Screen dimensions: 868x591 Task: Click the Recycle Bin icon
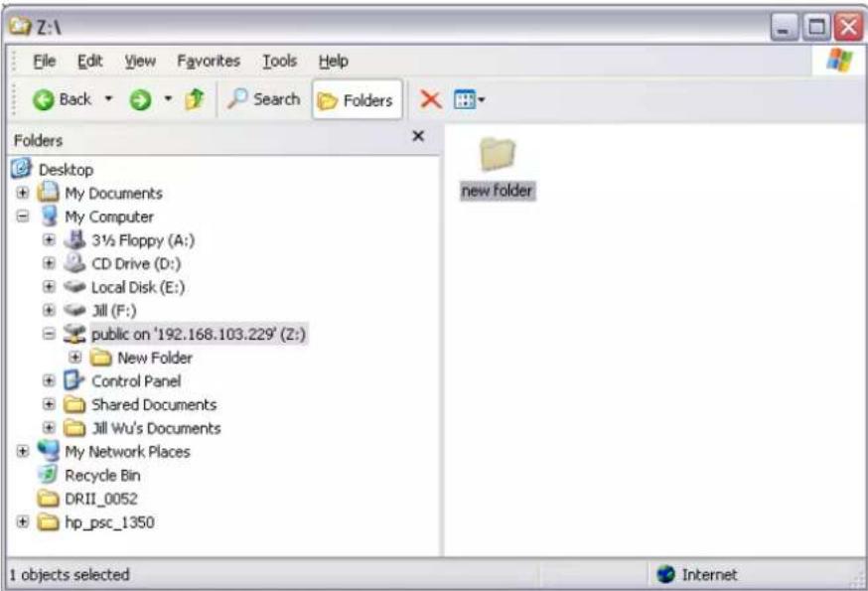coord(48,475)
